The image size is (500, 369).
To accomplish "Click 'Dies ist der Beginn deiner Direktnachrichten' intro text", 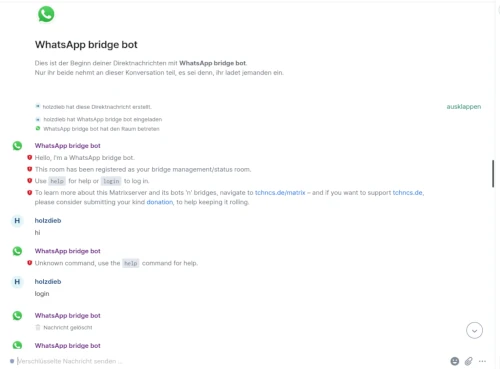I will point(141,63).
